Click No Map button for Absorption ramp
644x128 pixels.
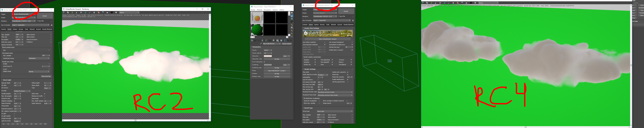pos(277,59)
